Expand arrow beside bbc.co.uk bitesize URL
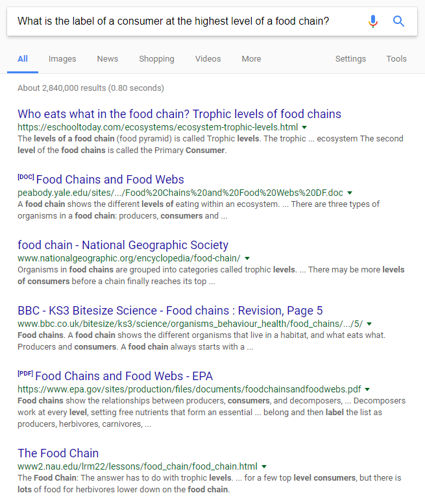 (369, 324)
